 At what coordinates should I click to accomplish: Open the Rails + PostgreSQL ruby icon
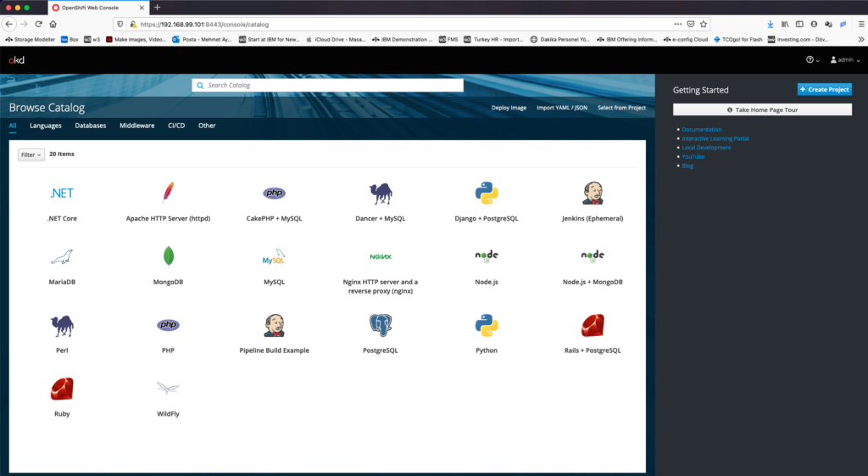(593, 325)
